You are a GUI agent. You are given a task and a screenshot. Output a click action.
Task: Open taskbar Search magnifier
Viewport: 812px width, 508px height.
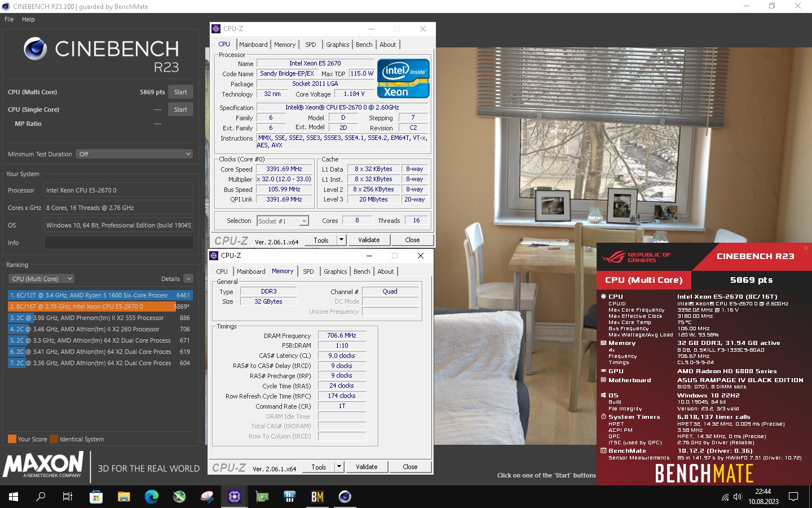(41, 497)
